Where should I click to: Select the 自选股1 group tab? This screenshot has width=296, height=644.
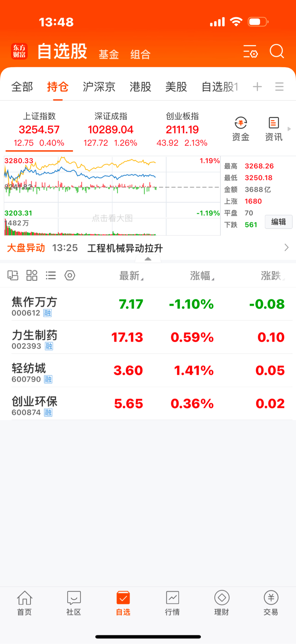pos(220,87)
